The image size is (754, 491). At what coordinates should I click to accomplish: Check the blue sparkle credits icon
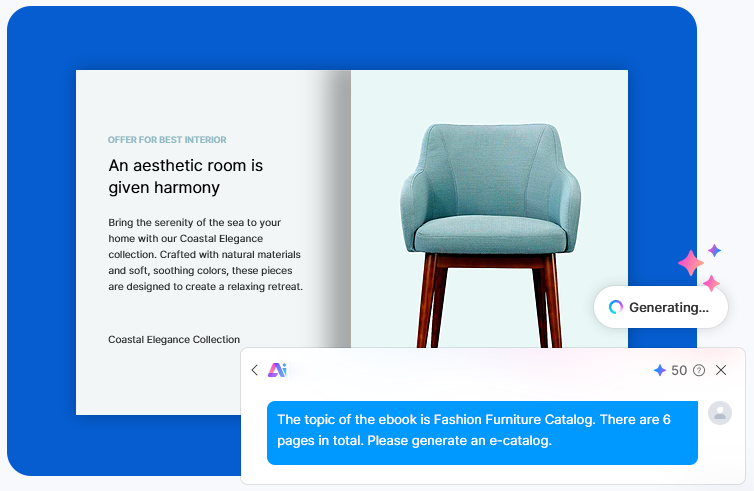(x=660, y=370)
